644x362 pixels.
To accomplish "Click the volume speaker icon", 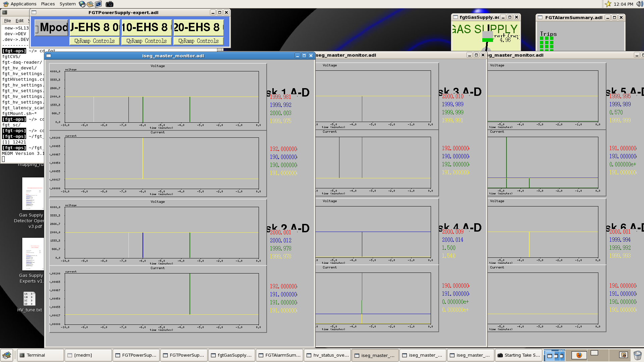I will pos(639,4).
